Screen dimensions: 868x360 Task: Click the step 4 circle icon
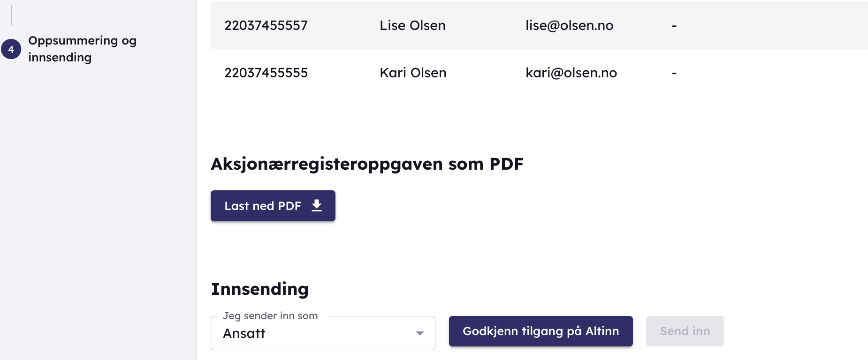pyautogui.click(x=11, y=49)
